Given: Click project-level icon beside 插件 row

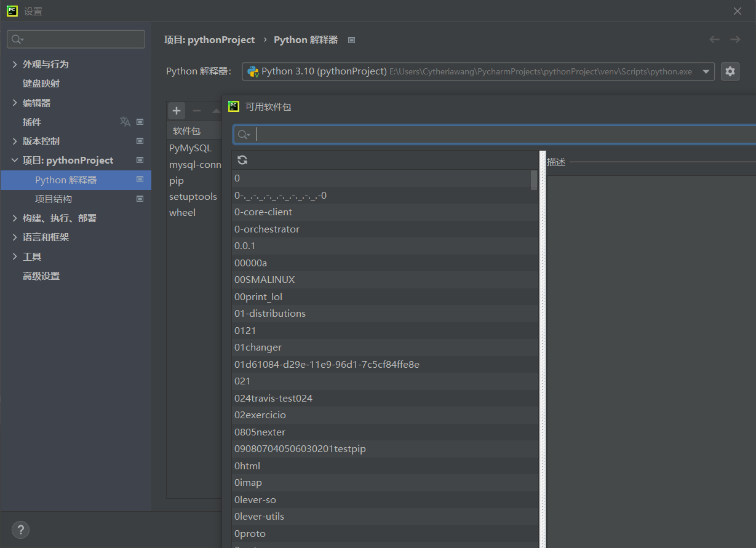Looking at the screenshot, I should click(x=140, y=122).
